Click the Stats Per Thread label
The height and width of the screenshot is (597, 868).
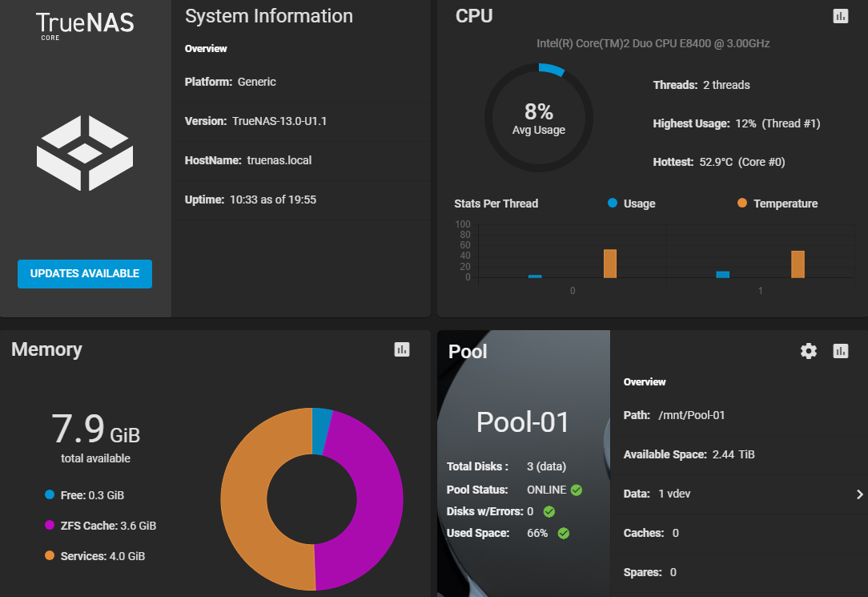pyautogui.click(x=496, y=204)
